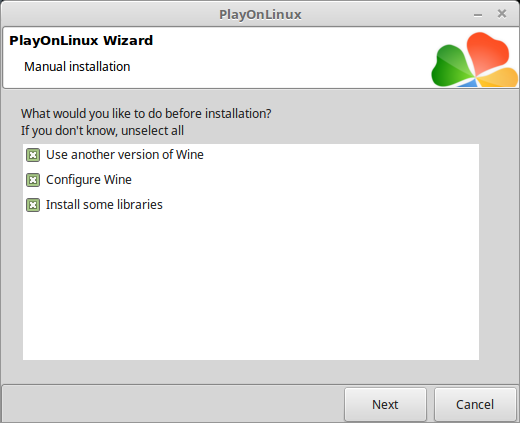
Task: Click the red leaf of the logo
Action: click(487, 52)
